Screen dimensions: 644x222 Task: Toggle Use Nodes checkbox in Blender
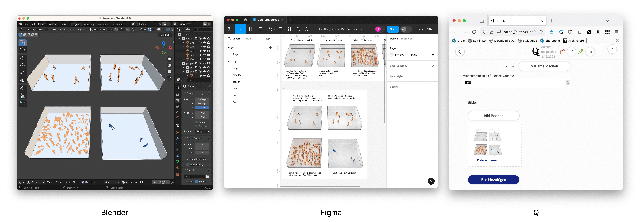click(83, 182)
